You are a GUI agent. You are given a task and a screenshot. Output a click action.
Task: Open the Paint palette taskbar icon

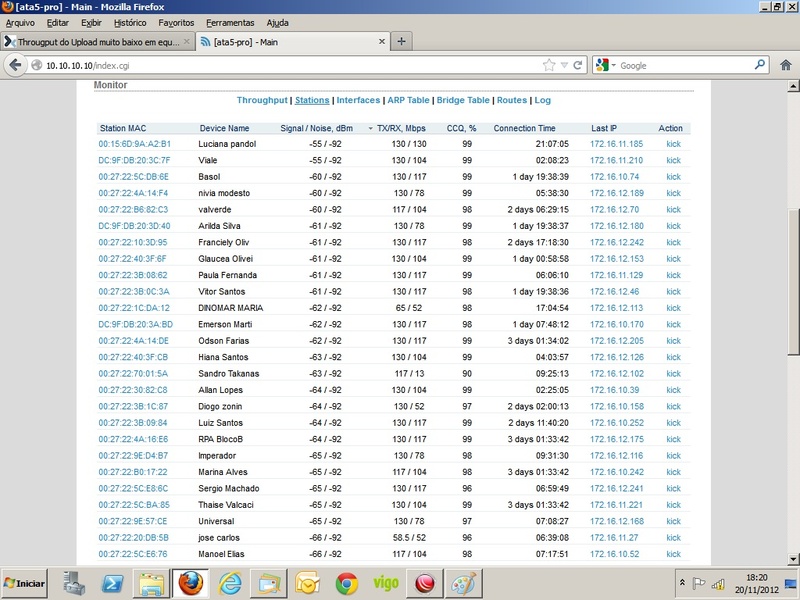click(462, 582)
